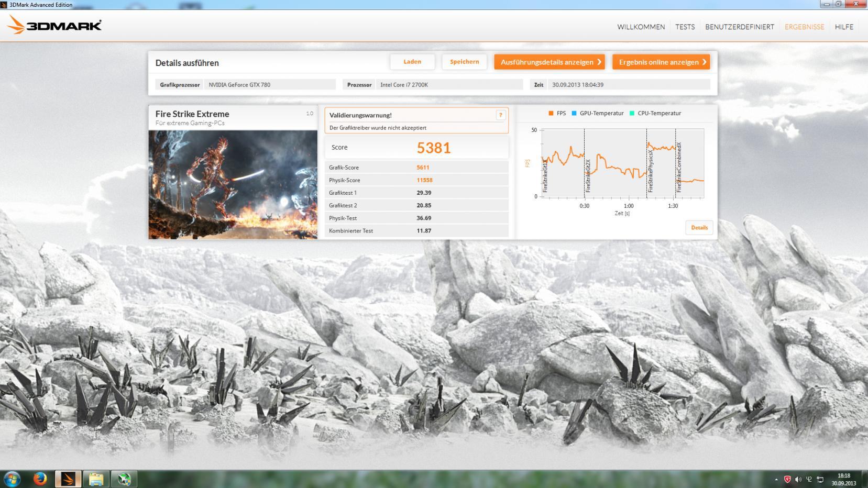Screen dimensions: 868x488
Task: Click the tray icon showing 42
Action: (809, 479)
